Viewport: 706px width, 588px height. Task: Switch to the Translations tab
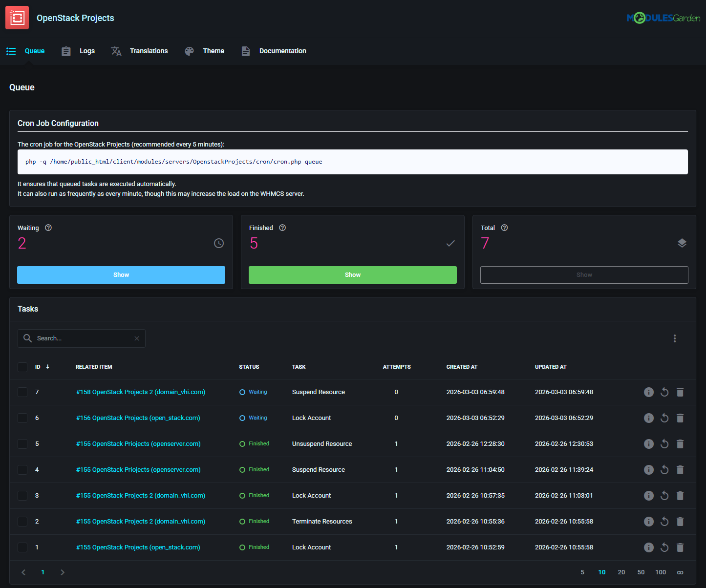point(139,51)
